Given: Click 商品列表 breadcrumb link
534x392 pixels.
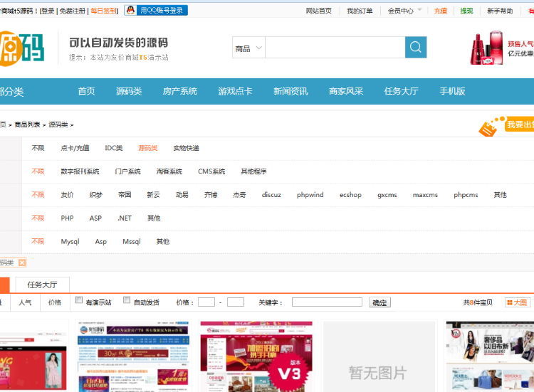Looking at the screenshot, I should point(27,125).
